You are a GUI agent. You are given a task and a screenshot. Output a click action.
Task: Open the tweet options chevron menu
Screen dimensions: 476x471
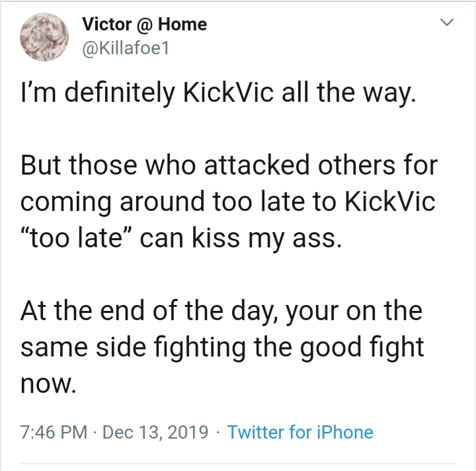pos(447,22)
